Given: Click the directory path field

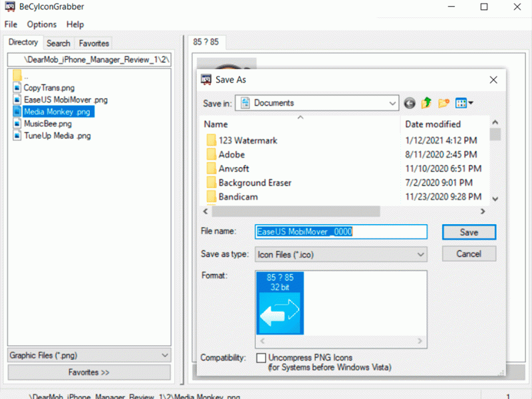Looking at the screenshot, I should 89,60.
